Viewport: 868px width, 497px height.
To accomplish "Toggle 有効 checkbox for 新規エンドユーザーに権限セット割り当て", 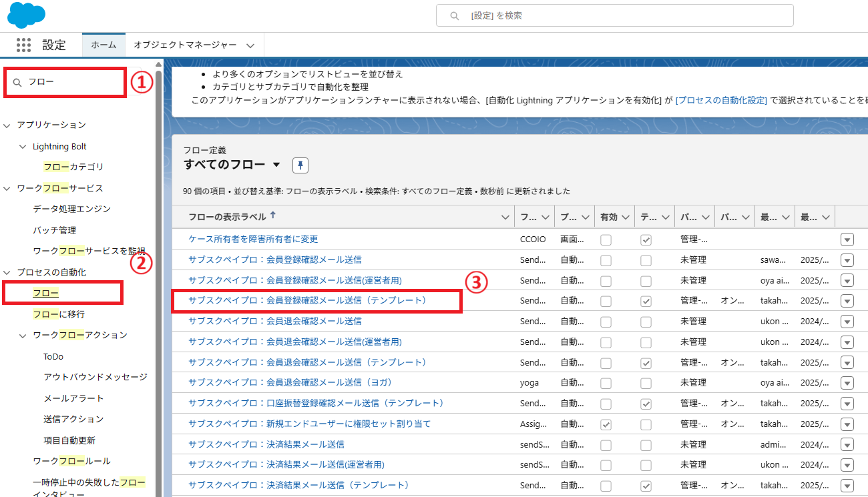I will [x=606, y=424].
